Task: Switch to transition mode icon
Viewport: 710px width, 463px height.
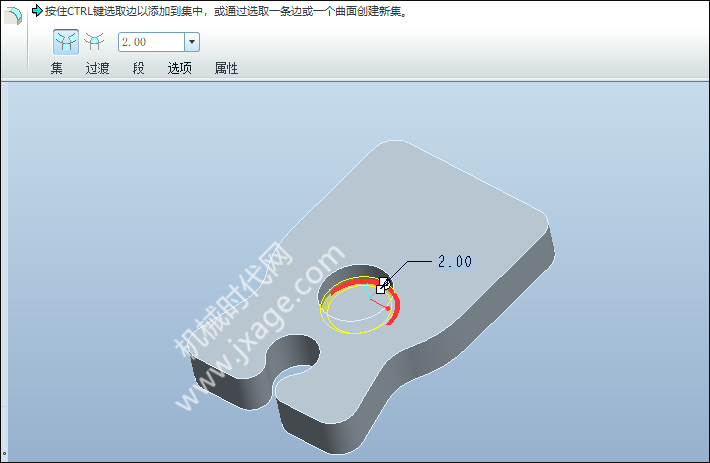Action: pos(94,42)
